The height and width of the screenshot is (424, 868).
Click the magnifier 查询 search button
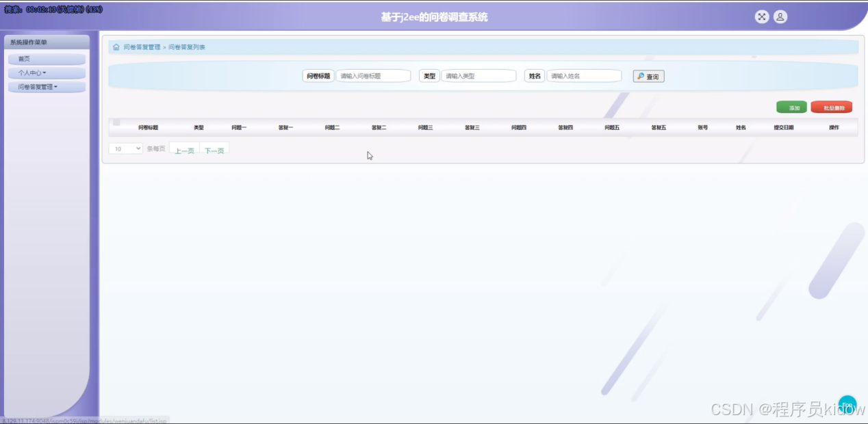pyautogui.click(x=648, y=77)
